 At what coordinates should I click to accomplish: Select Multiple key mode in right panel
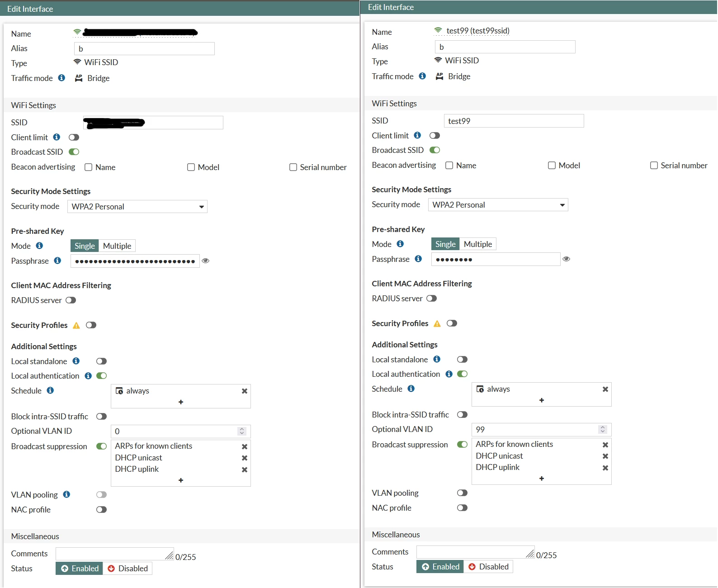(478, 244)
